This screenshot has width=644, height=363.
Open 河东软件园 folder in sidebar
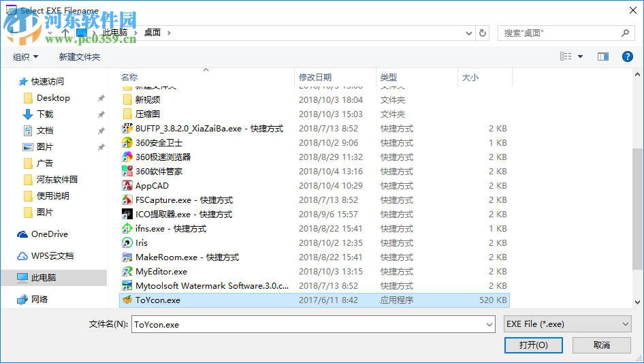[57, 180]
